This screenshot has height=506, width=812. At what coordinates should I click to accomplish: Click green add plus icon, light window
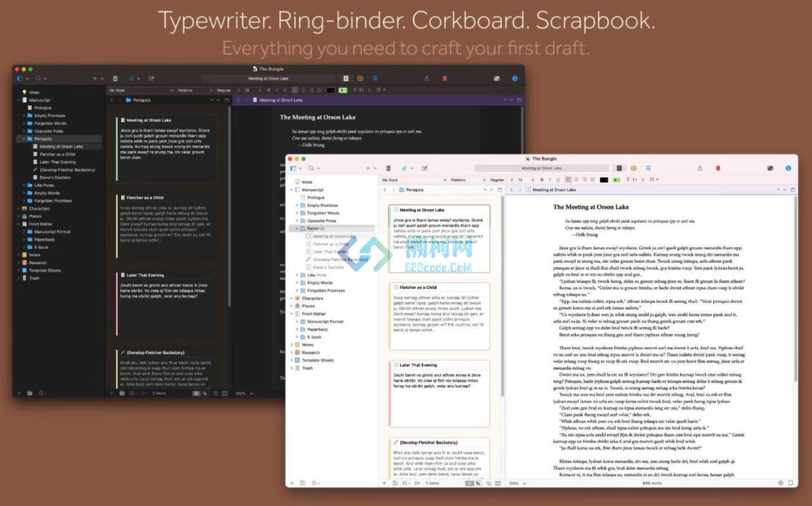[368, 168]
